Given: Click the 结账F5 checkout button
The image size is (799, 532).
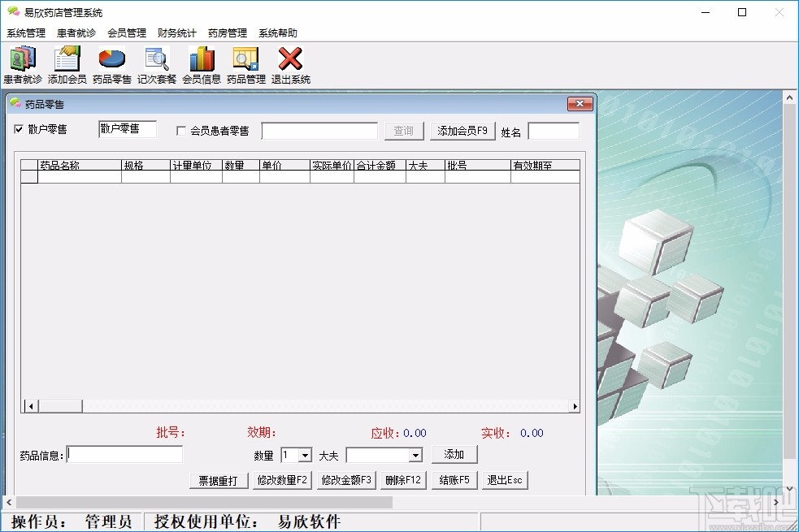Looking at the screenshot, I should [454, 480].
